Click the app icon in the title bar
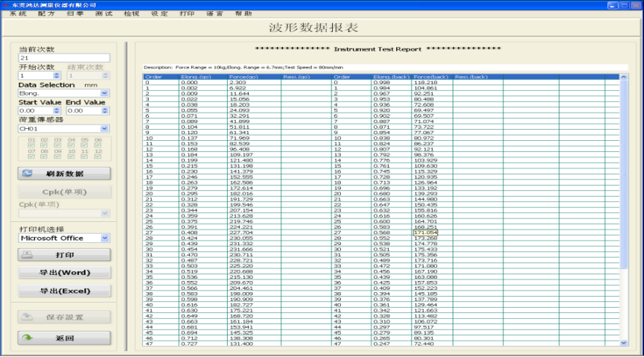 point(5,4)
